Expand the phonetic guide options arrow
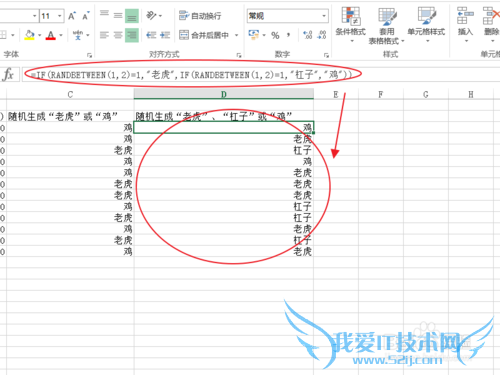Screen dimensions: 500x375 point(88,35)
